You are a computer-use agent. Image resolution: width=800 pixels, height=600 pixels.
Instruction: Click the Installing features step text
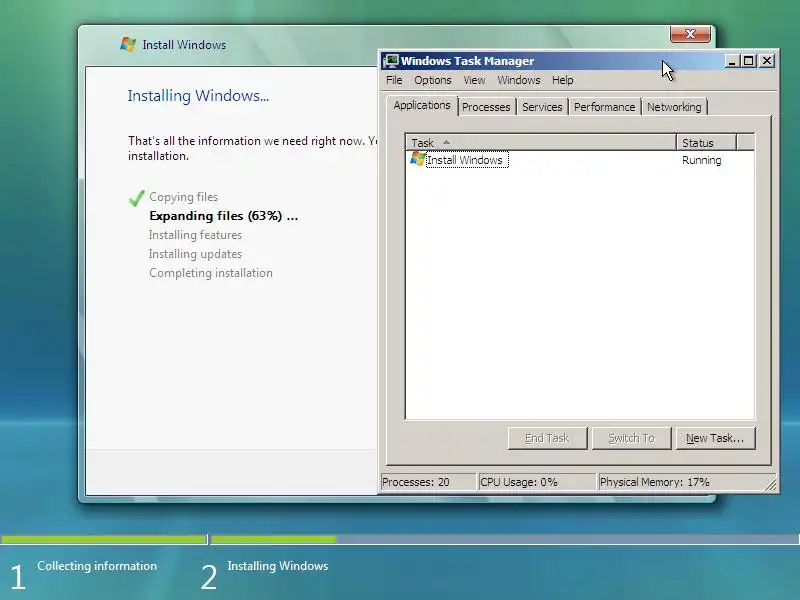(195, 235)
